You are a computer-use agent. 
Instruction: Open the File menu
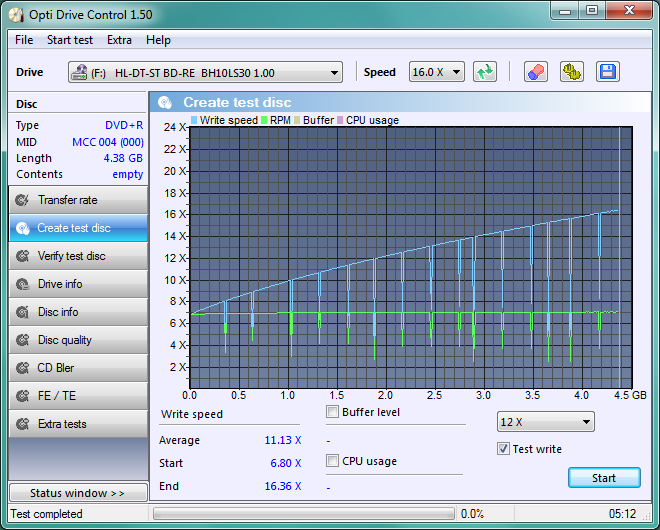tap(24, 40)
